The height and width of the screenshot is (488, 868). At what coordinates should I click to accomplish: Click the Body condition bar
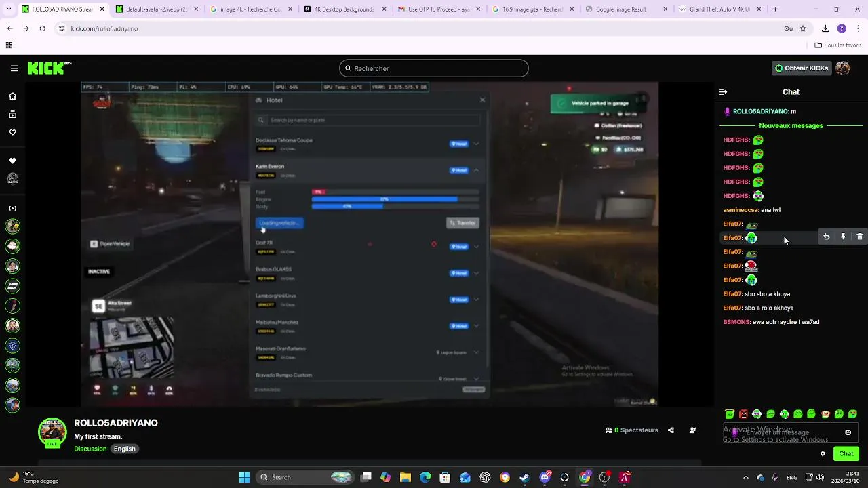click(x=395, y=206)
